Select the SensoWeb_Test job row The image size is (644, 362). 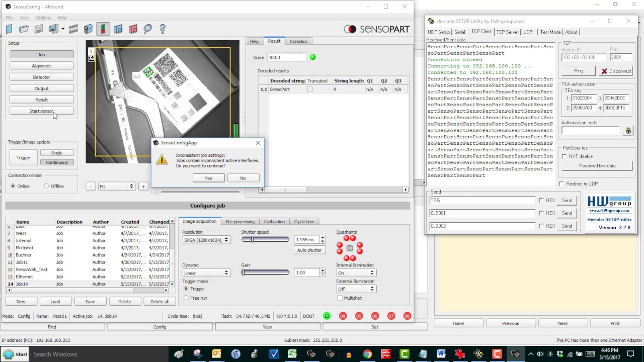coord(87,269)
